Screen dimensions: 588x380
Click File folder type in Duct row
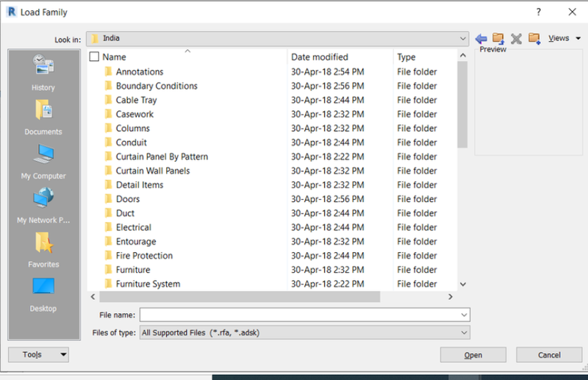417,212
